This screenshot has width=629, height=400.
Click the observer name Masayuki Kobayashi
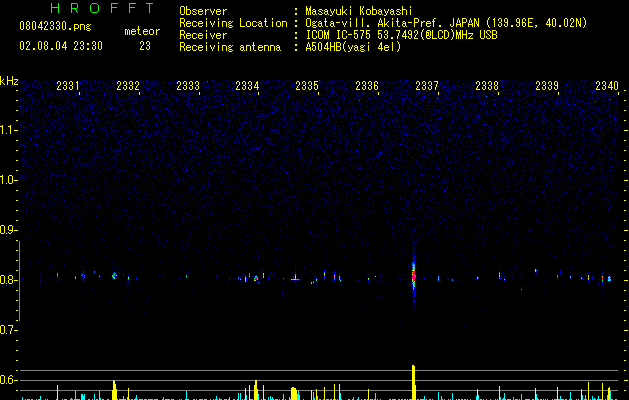click(359, 11)
